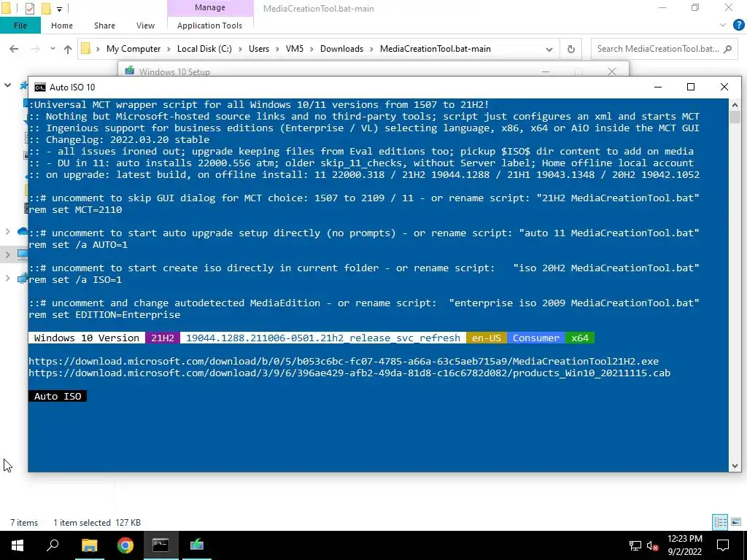Open the File ribbon tab
The width and height of the screenshot is (747, 560).
click(x=20, y=26)
